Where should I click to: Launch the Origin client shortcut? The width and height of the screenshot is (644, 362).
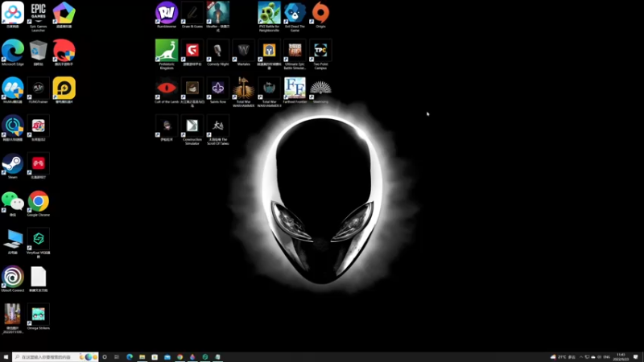click(x=320, y=14)
